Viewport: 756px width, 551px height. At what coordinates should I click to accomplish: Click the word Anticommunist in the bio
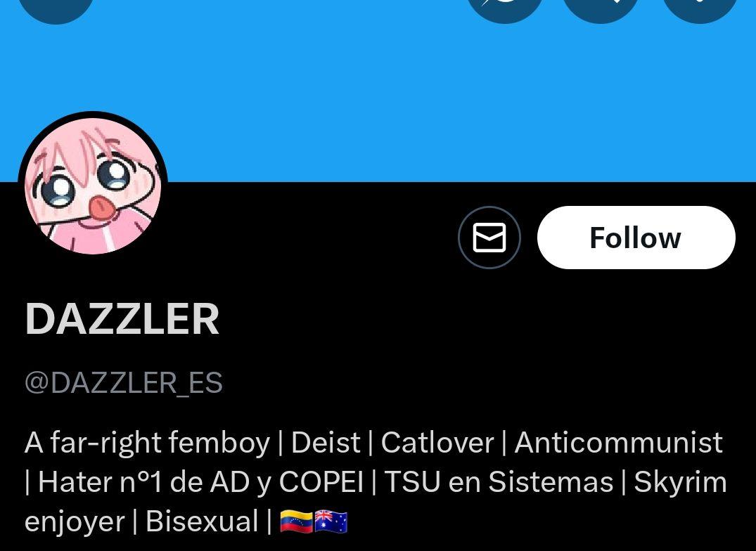[619, 442]
